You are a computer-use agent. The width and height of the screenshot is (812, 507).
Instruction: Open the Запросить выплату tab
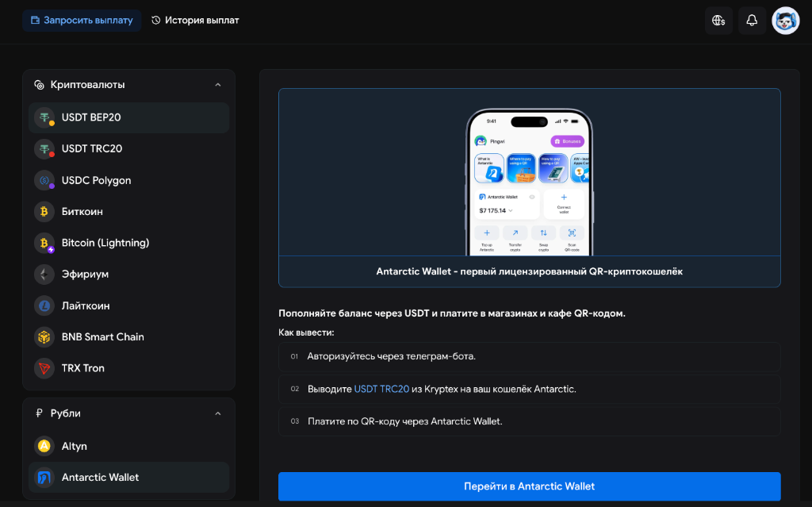pyautogui.click(x=82, y=20)
